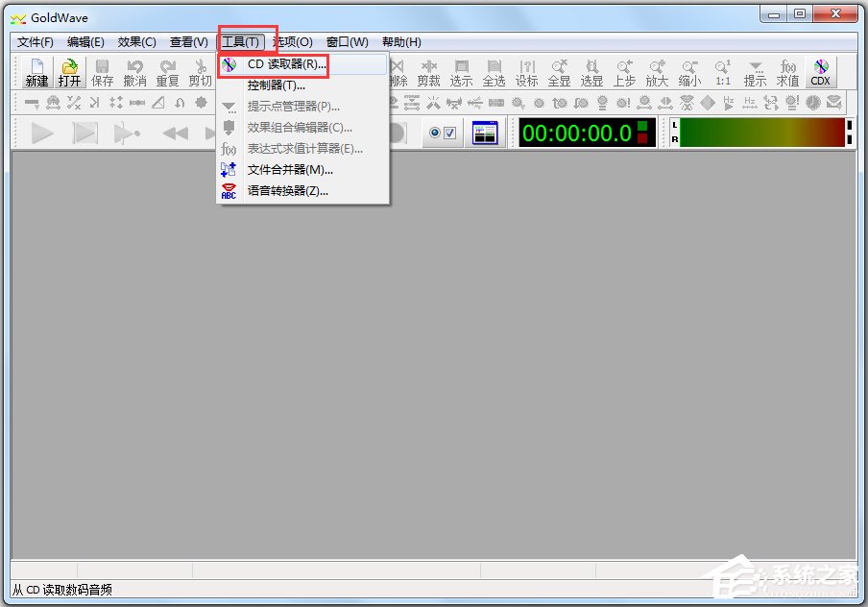
Task: Click the status bar text 从 CD 读取数码音频
Action: [x=62, y=590]
